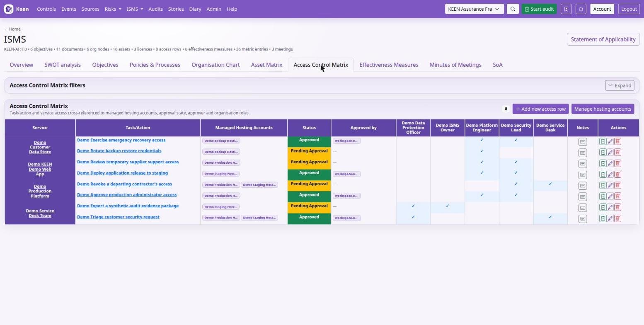
Task: Go to the Controls menu item
Action: [x=46, y=9]
